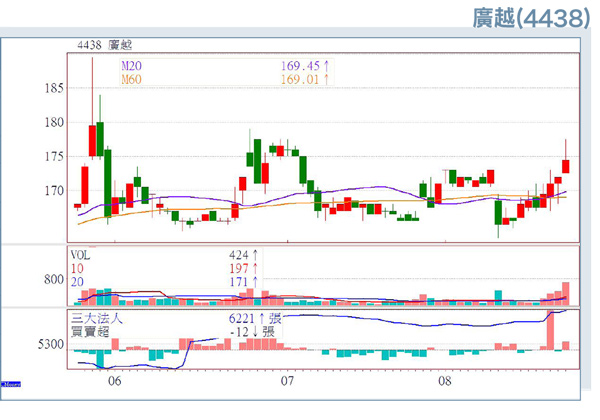Click the small logo at bottom-left corner

[x=11, y=383]
